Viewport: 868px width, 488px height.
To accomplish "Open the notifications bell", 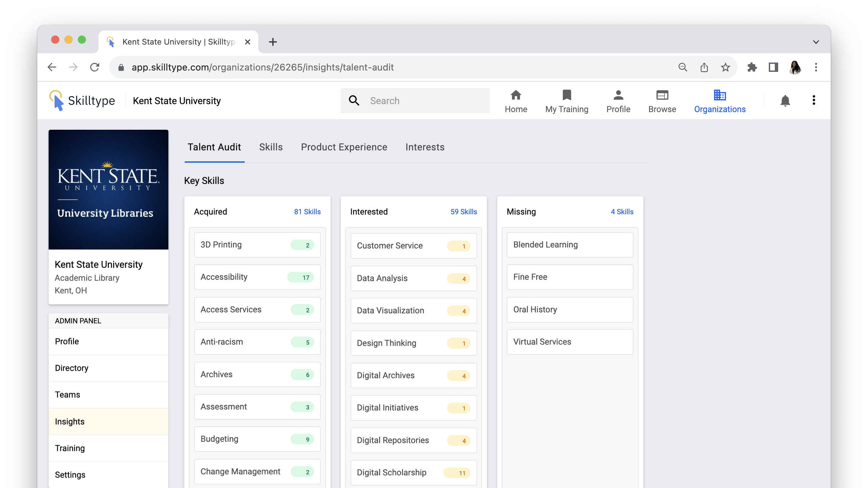I will pyautogui.click(x=785, y=100).
